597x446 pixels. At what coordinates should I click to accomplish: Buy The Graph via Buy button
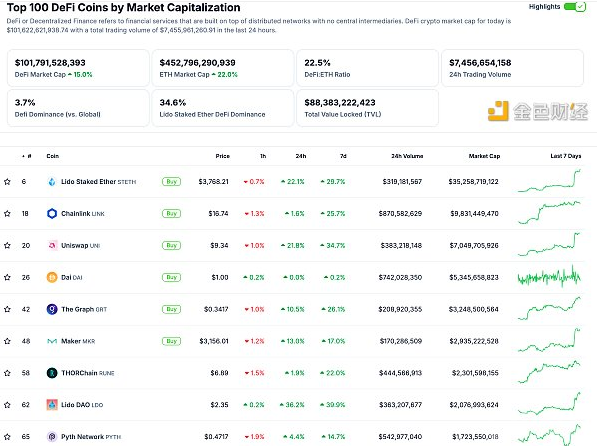point(171,309)
